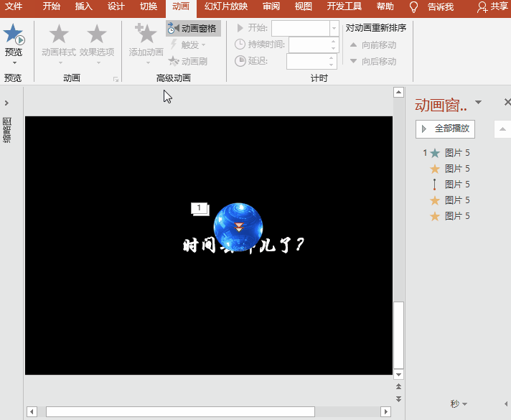Switch to the Slide Show (幻灯片放映) tab

point(225,7)
